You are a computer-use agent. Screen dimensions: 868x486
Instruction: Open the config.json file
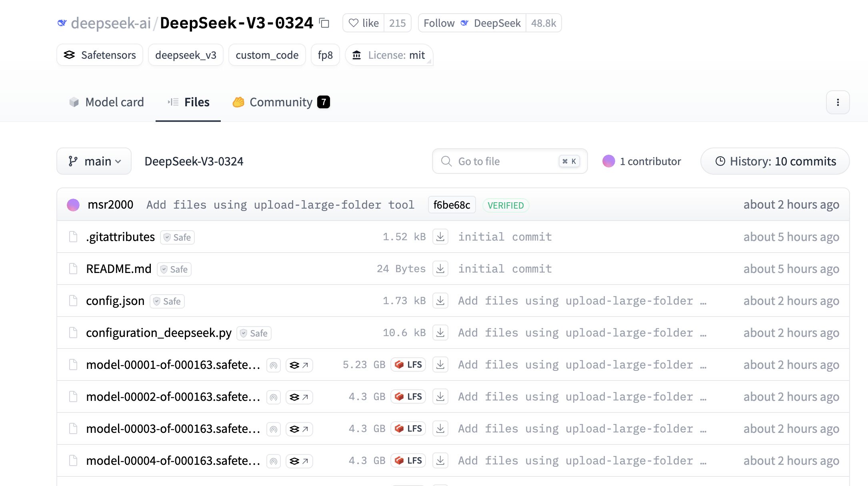pos(115,301)
